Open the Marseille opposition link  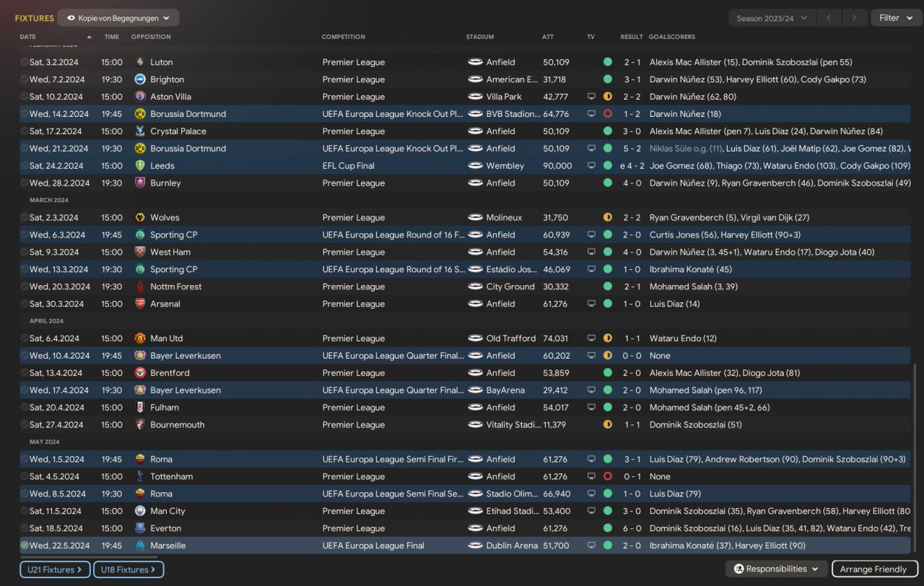point(167,546)
